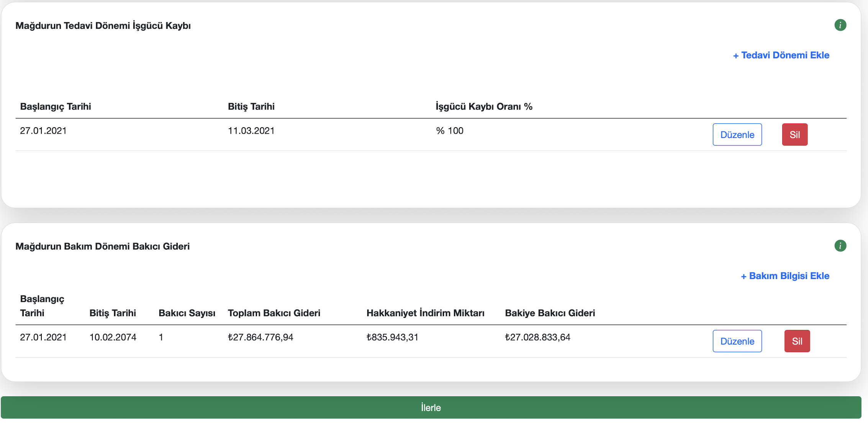Select the ₺27.864.776,94 total cost cell
Image resolution: width=868 pixels, height=433 pixels.
(260, 337)
